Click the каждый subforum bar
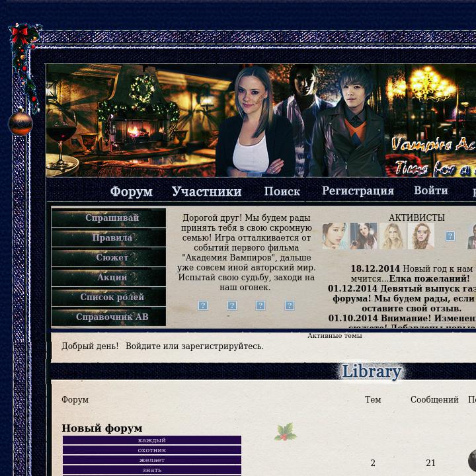Viewport: 476px width, 476px height. [152, 440]
